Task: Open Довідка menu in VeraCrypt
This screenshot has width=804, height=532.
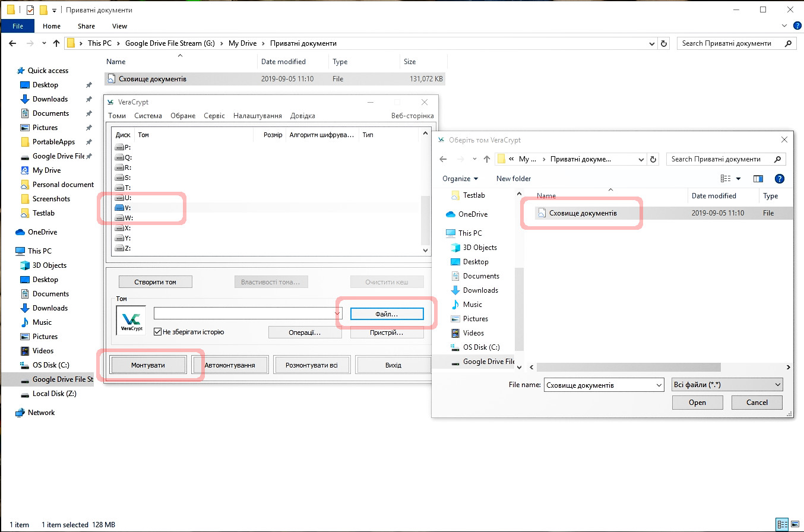Action: (x=303, y=116)
